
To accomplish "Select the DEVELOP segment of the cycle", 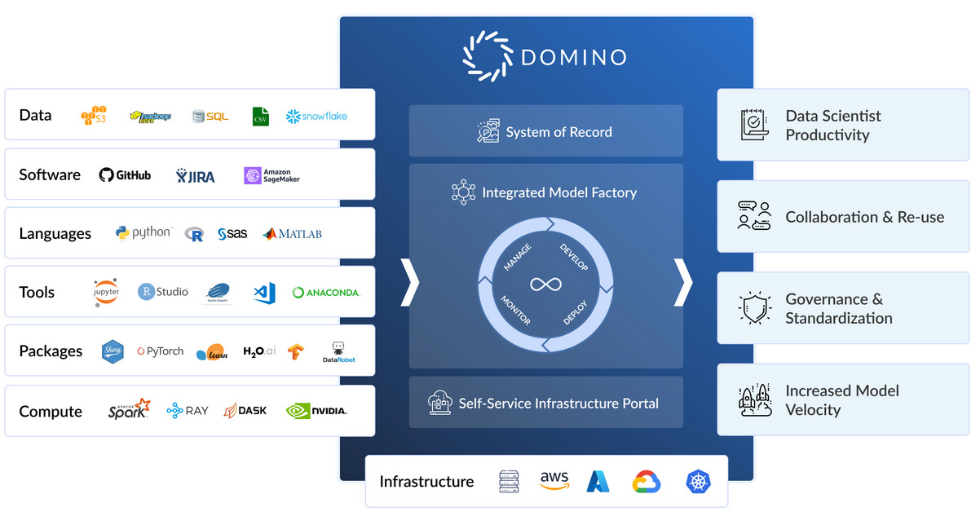I will click(x=574, y=256).
